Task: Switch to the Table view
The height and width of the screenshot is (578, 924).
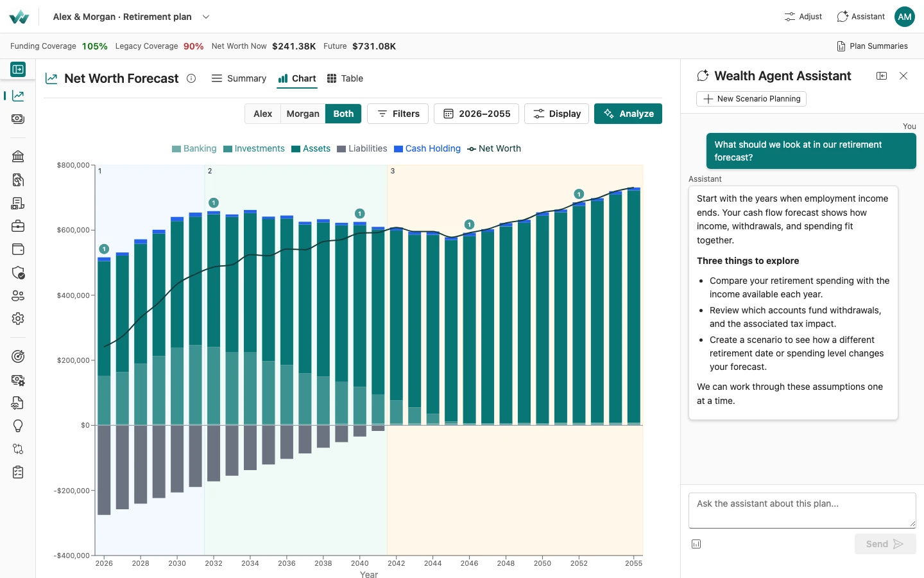Action: (x=345, y=78)
